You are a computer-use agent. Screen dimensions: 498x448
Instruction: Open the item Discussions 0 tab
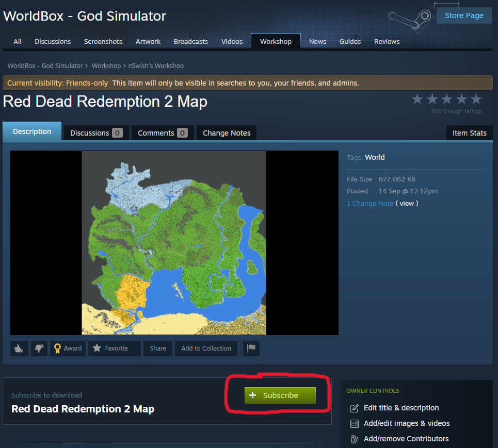point(96,133)
